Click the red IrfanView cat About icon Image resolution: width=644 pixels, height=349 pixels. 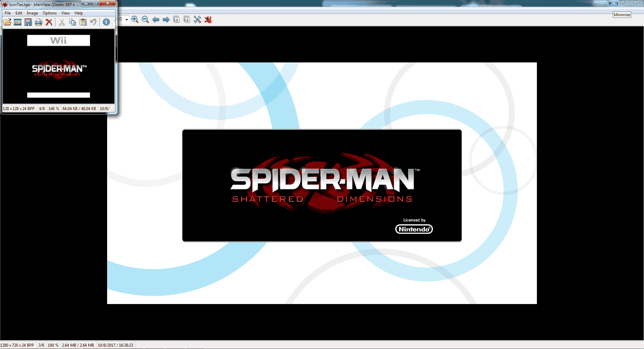[208, 19]
